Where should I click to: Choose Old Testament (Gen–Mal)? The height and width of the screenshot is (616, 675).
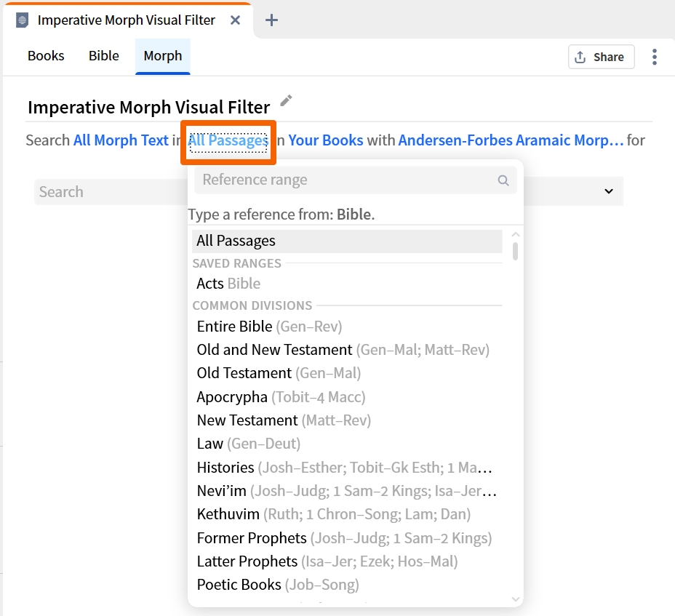click(x=347, y=373)
